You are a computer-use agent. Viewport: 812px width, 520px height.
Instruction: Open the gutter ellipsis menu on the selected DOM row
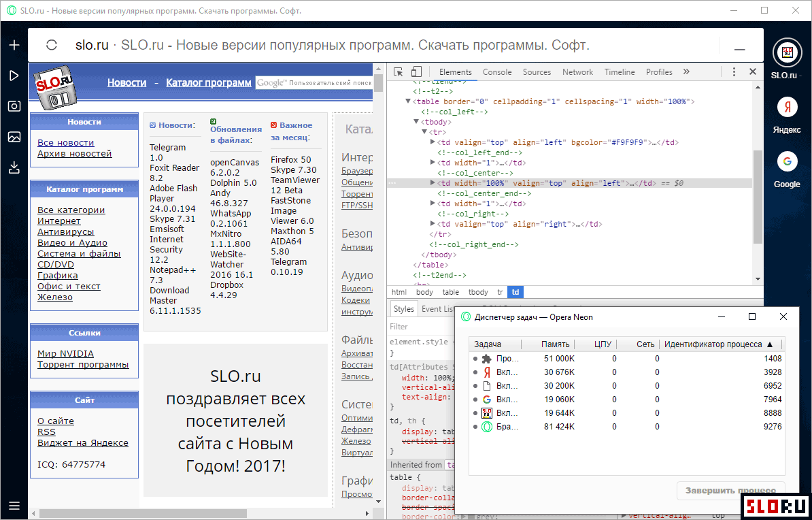(392, 184)
